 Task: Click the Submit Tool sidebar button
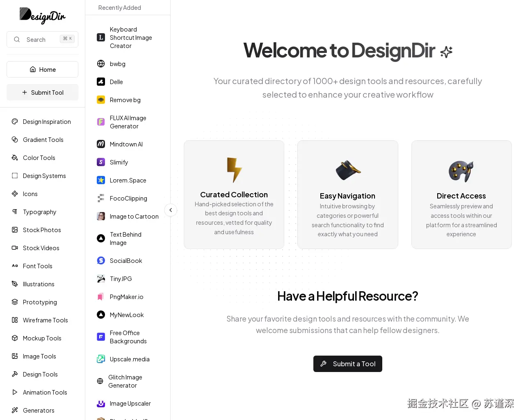click(42, 92)
